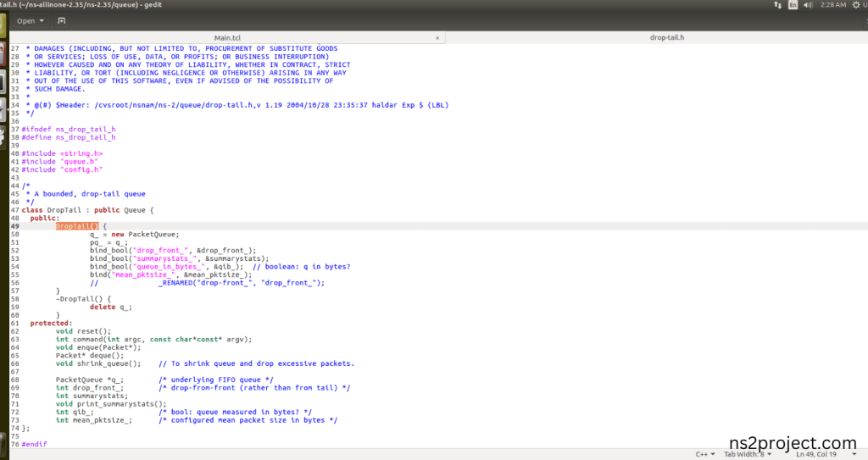The width and height of the screenshot is (868, 460).
Task: Click the _RENAMED comment on line 56
Action: coord(208,283)
